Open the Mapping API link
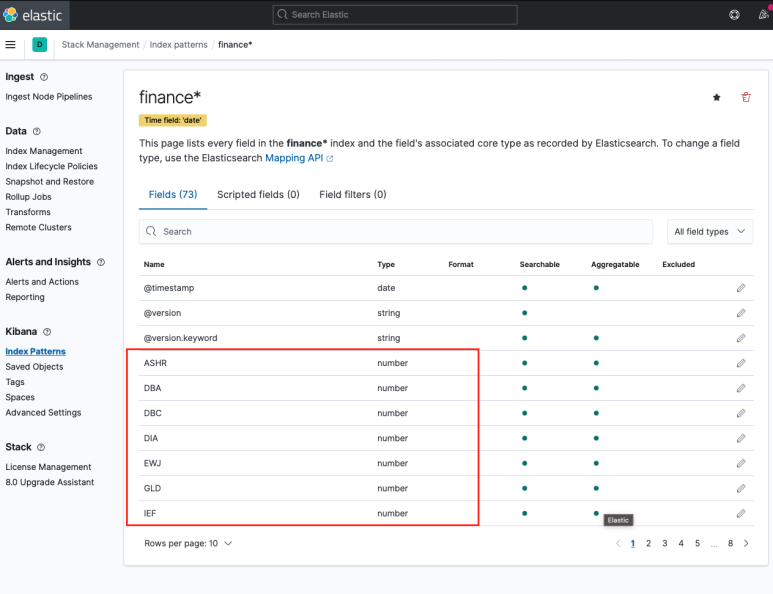 coord(299,158)
